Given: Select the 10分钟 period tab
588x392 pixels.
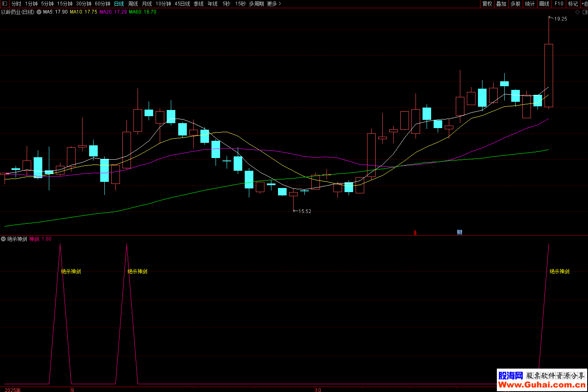Looking at the screenshot, I should point(163,4).
